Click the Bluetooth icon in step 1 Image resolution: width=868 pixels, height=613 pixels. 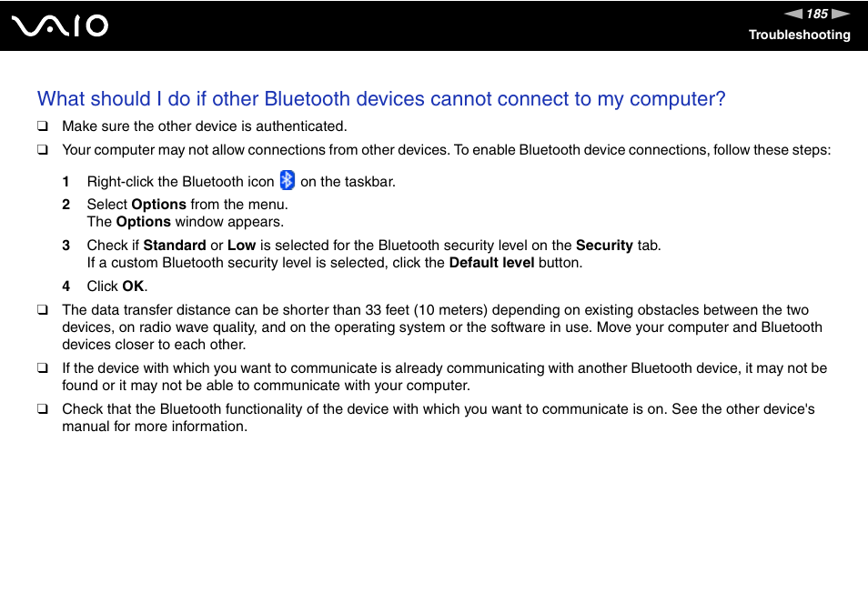tap(288, 180)
